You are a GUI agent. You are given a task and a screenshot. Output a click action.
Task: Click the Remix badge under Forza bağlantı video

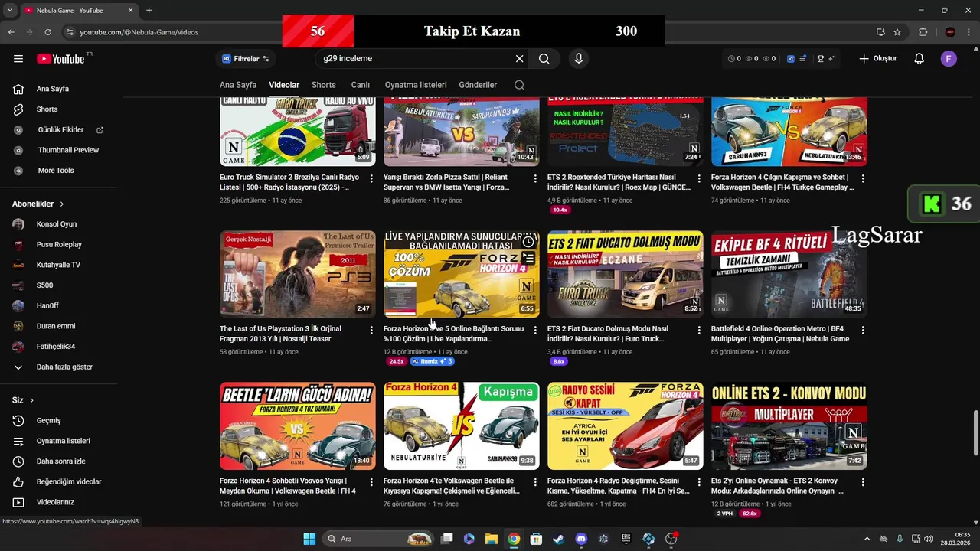click(x=433, y=361)
